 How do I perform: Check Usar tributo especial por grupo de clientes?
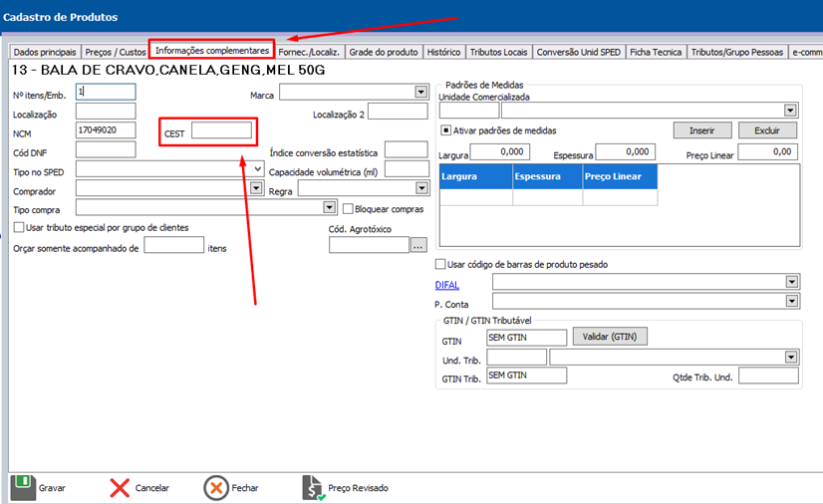19,228
